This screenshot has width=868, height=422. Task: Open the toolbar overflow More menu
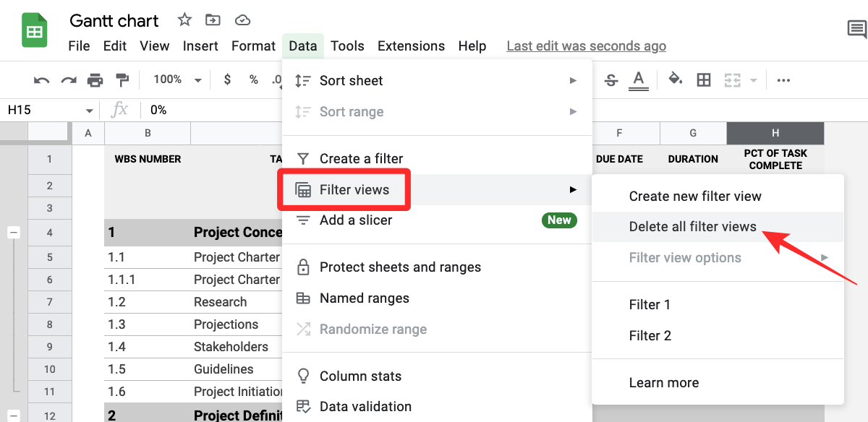pyautogui.click(x=783, y=80)
